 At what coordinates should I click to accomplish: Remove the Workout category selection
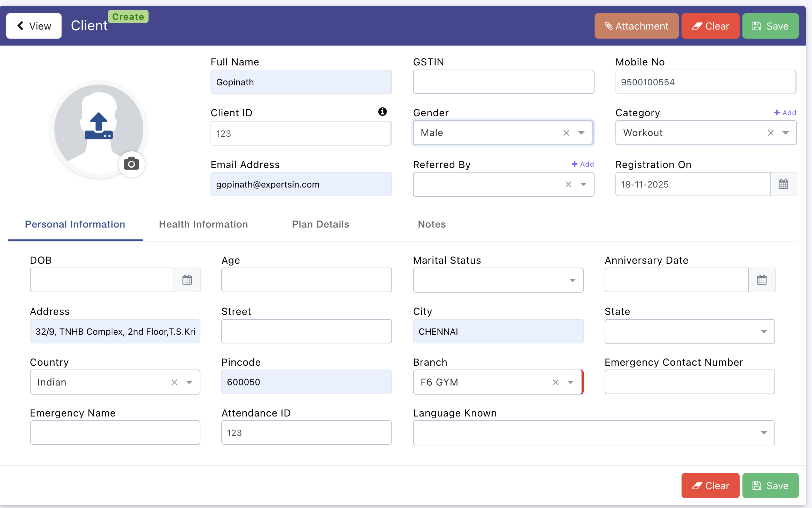771,133
